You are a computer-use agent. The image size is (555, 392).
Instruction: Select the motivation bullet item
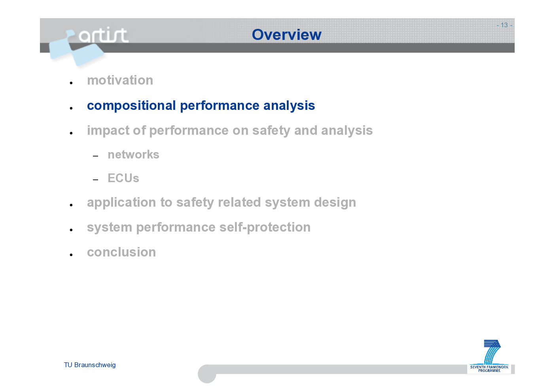tap(120, 80)
